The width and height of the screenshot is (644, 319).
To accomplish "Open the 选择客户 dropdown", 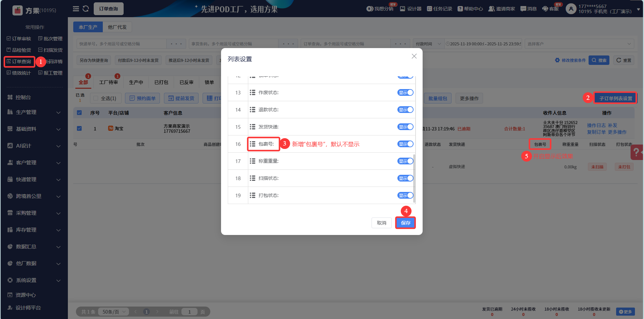I will pyautogui.click(x=579, y=44).
